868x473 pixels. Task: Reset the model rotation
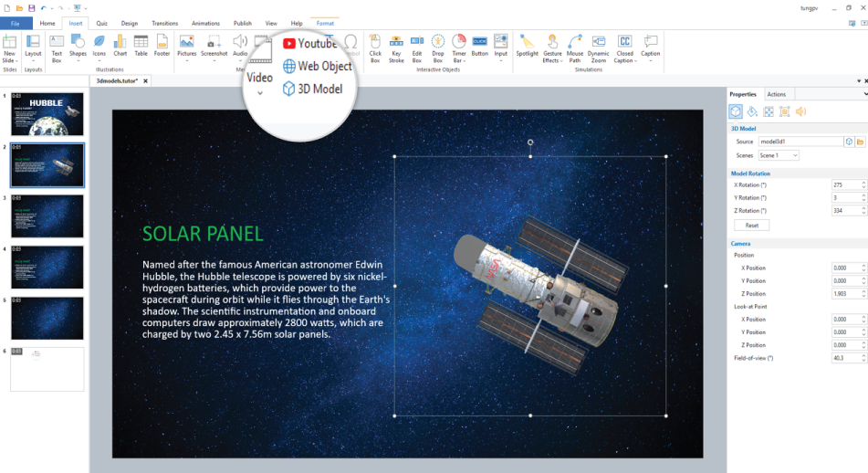[x=752, y=226]
